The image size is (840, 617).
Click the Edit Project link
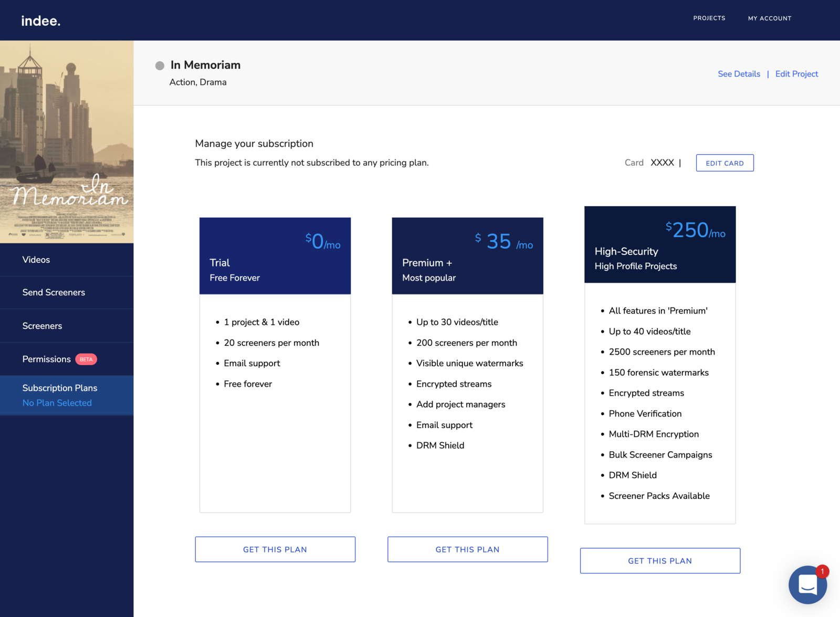click(796, 74)
